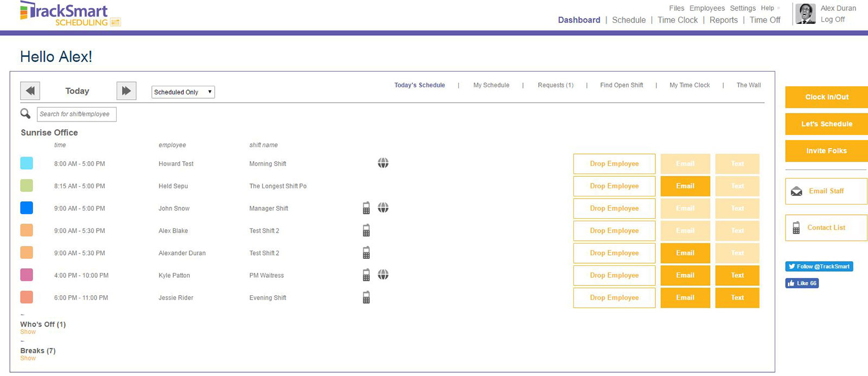
Task: Switch to the My Schedule tab
Action: (x=491, y=85)
